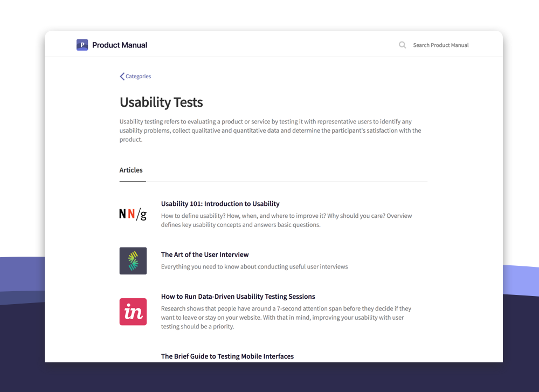Screen dimensions: 539x392
Task: Open the Usability 101: Introduction to Usability article
Action: tap(220, 203)
